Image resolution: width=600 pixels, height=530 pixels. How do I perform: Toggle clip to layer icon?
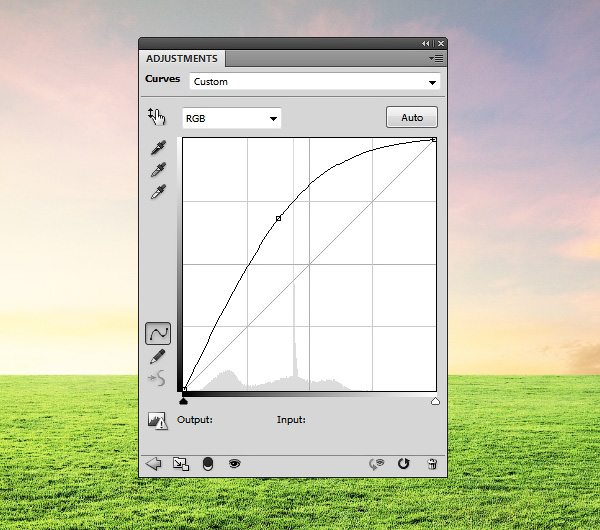click(x=208, y=464)
